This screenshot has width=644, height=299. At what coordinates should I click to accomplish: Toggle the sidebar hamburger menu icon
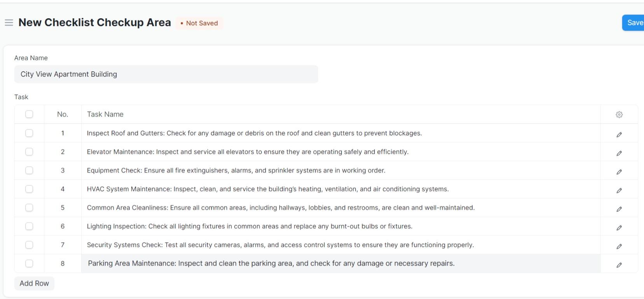coord(9,23)
